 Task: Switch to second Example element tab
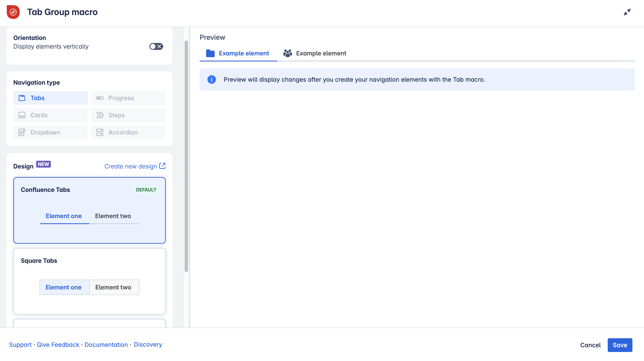(x=315, y=53)
